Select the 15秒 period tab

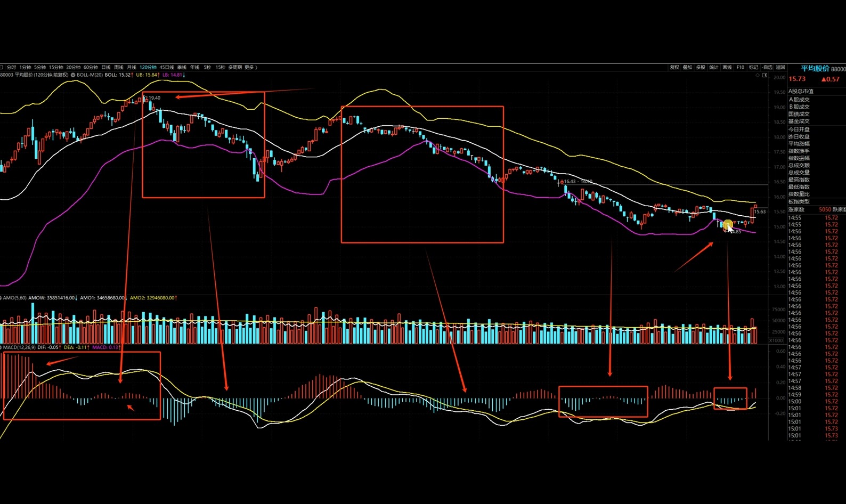point(220,67)
